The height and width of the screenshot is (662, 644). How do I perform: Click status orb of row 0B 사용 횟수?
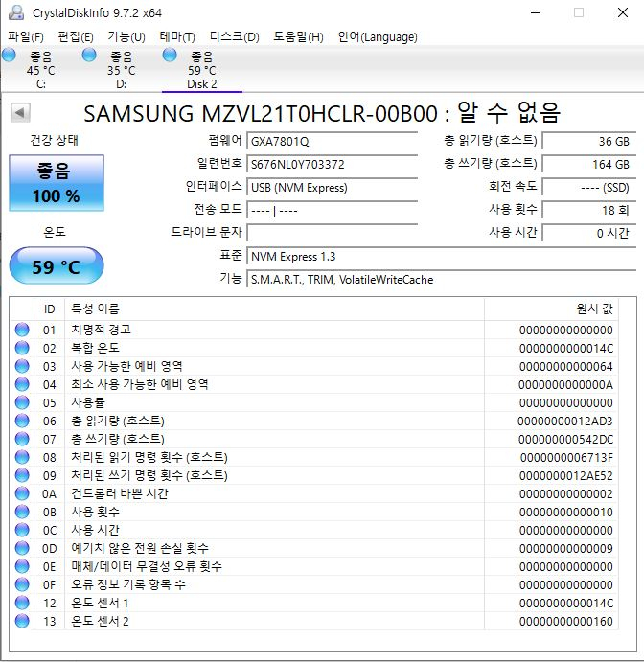pos(22,512)
